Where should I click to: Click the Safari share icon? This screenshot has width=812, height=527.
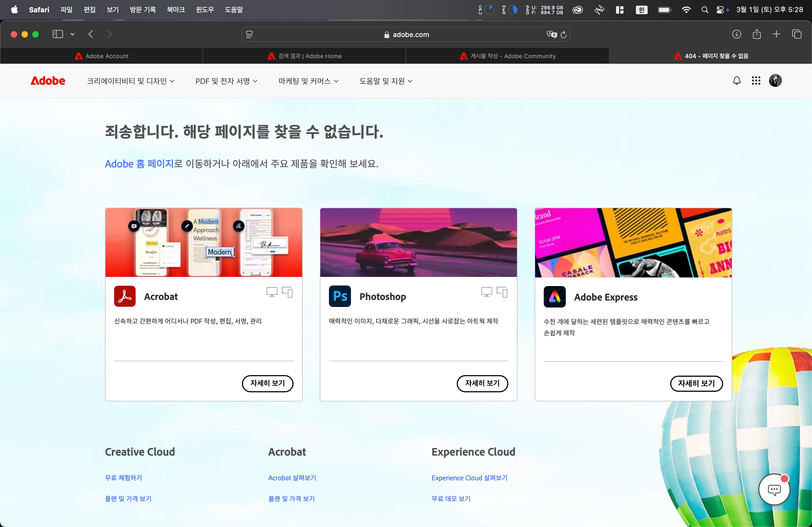click(x=756, y=34)
